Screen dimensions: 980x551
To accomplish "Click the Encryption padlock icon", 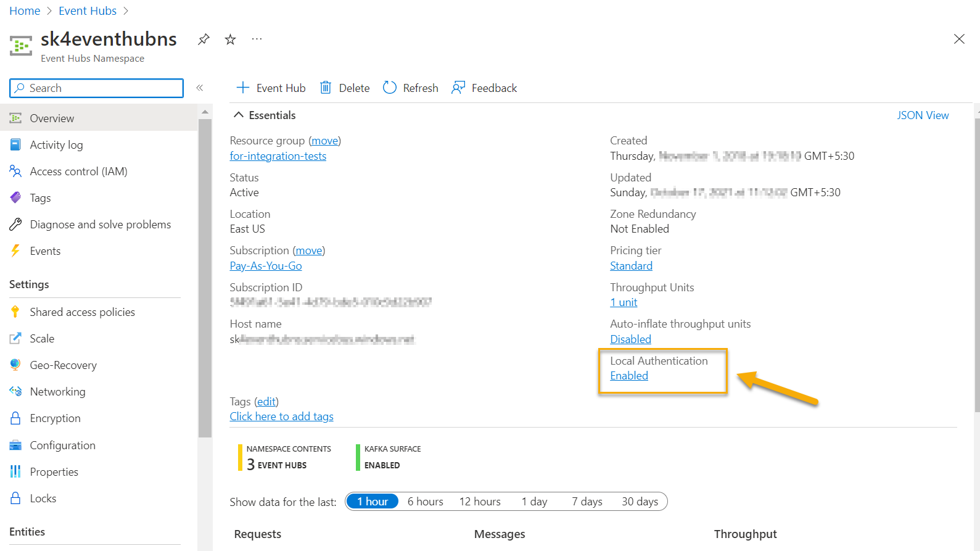I will click(x=15, y=418).
